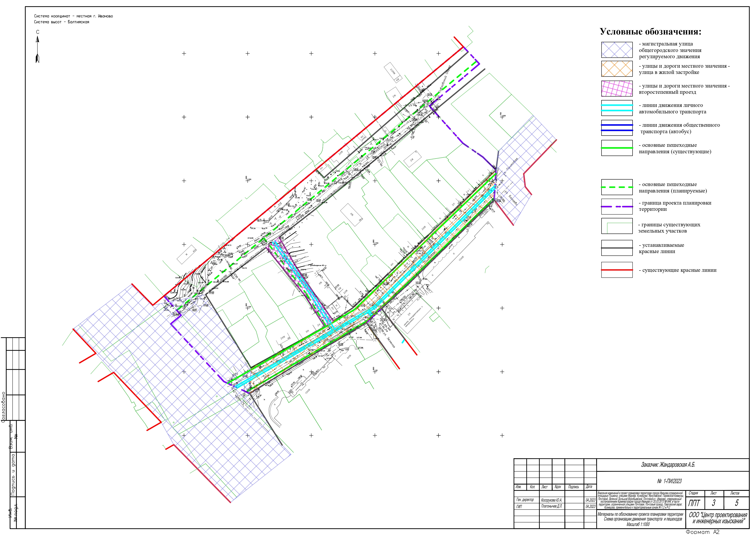The height and width of the screenshot is (535, 756).
Task: Click legend text "границы существующих земельных участков"
Action: pos(669,228)
